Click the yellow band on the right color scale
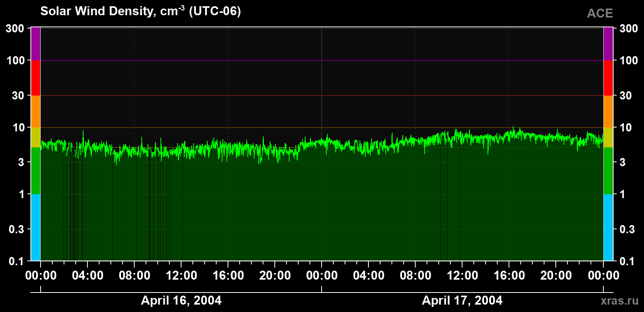 pos(608,137)
